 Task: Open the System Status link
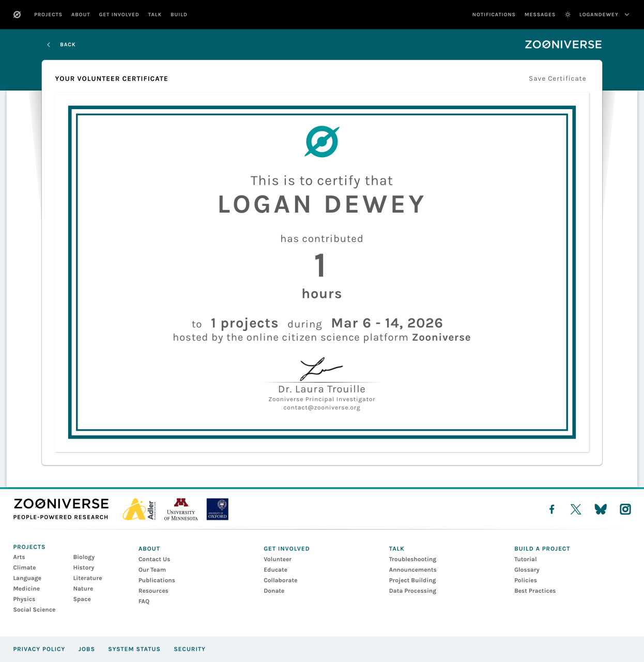(134, 649)
